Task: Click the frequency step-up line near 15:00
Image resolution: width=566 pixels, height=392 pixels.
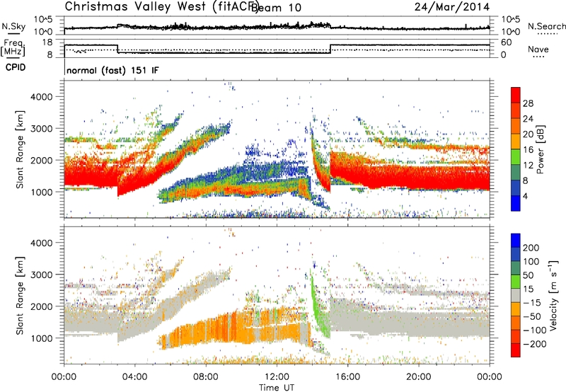Action: 330,49
